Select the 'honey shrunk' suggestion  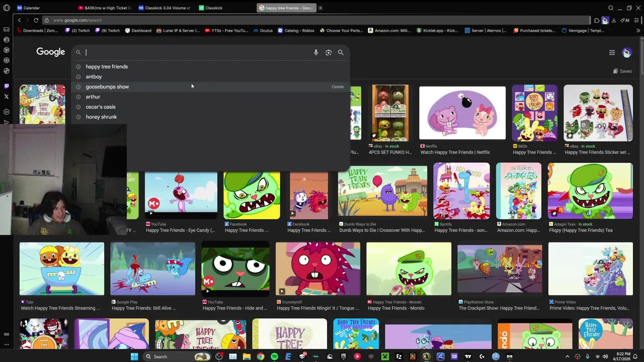211,117
